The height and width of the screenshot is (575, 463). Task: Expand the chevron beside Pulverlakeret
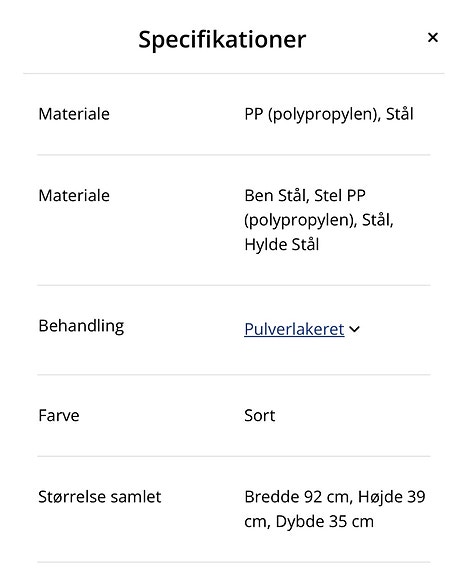tap(354, 329)
